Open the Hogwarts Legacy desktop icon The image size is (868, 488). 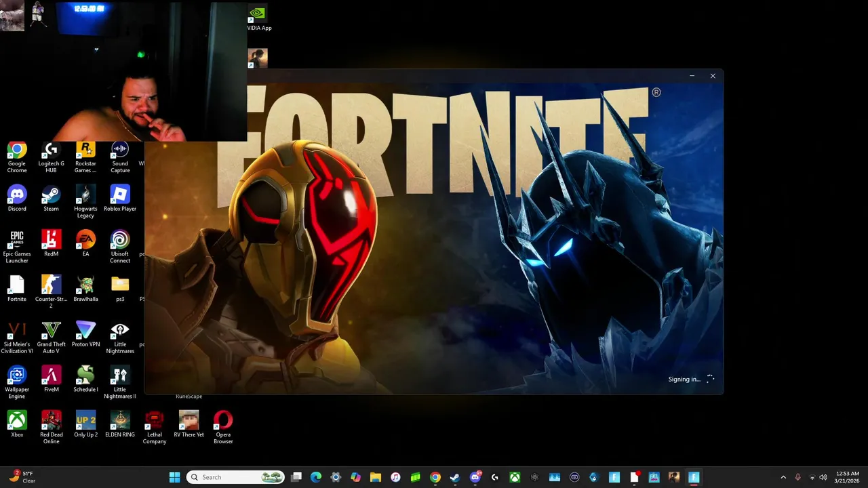click(x=85, y=202)
